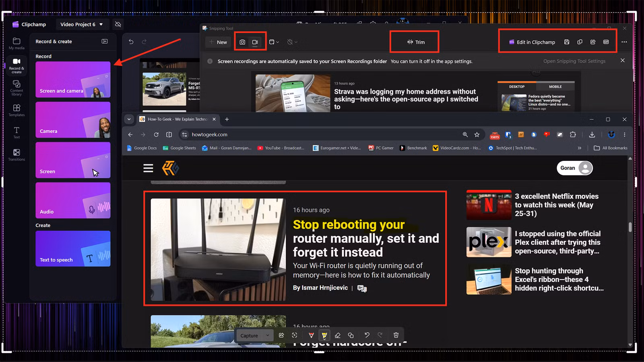This screenshot has width=644, height=362.
Task: Open 3 excellent Netflix movies article
Action: click(x=557, y=205)
